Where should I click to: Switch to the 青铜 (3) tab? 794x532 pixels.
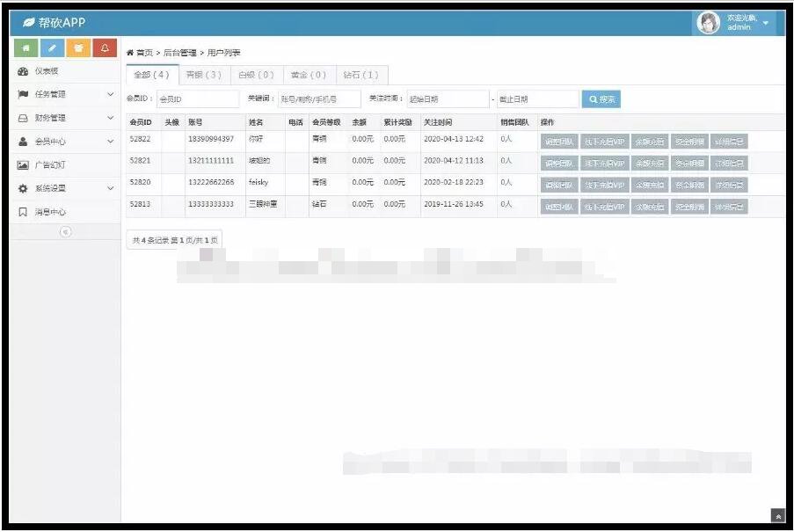point(205,75)
